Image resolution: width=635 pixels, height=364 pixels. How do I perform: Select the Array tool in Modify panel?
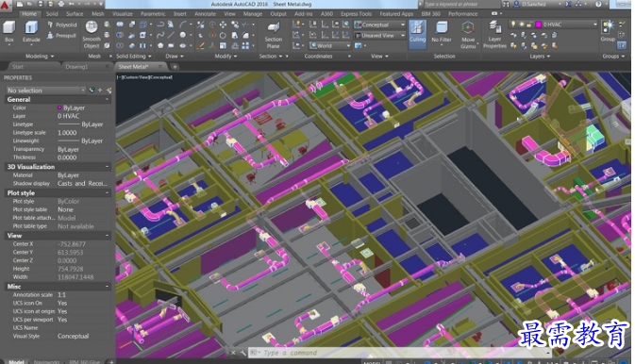(245, 46)
